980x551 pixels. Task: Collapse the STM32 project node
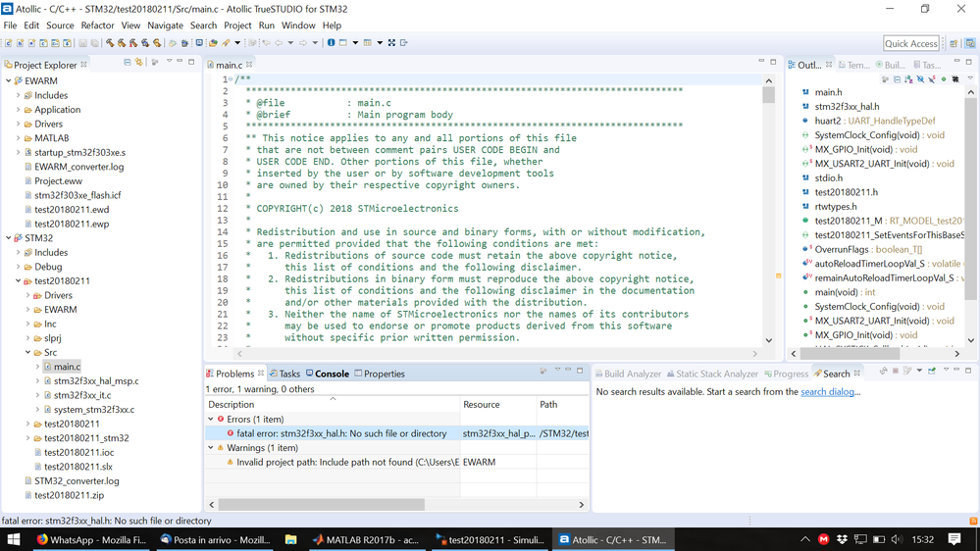click(9, 238)
